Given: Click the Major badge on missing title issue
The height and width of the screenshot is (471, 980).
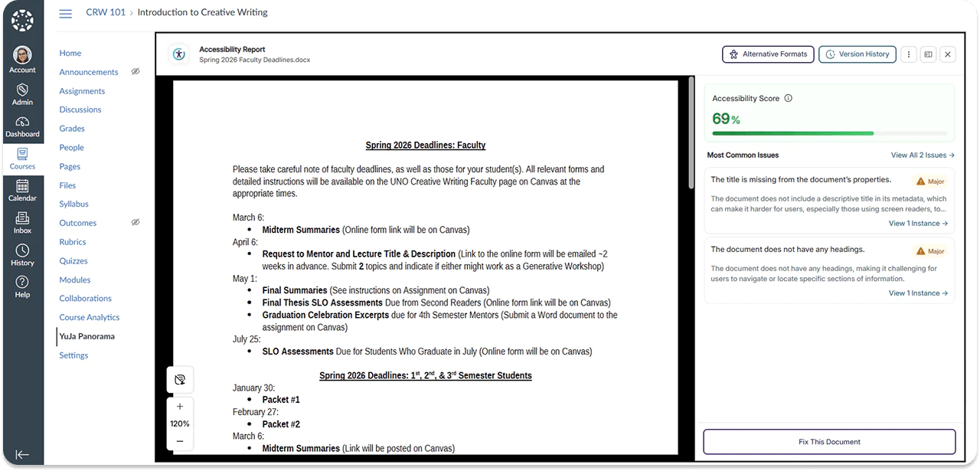Looking at the screenshot, I should (x=931, y=182).
